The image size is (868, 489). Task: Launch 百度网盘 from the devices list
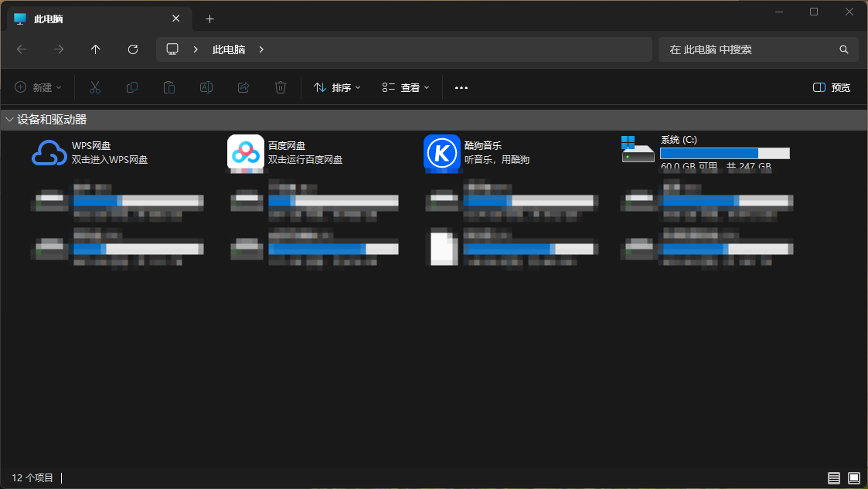coord(245,152)
